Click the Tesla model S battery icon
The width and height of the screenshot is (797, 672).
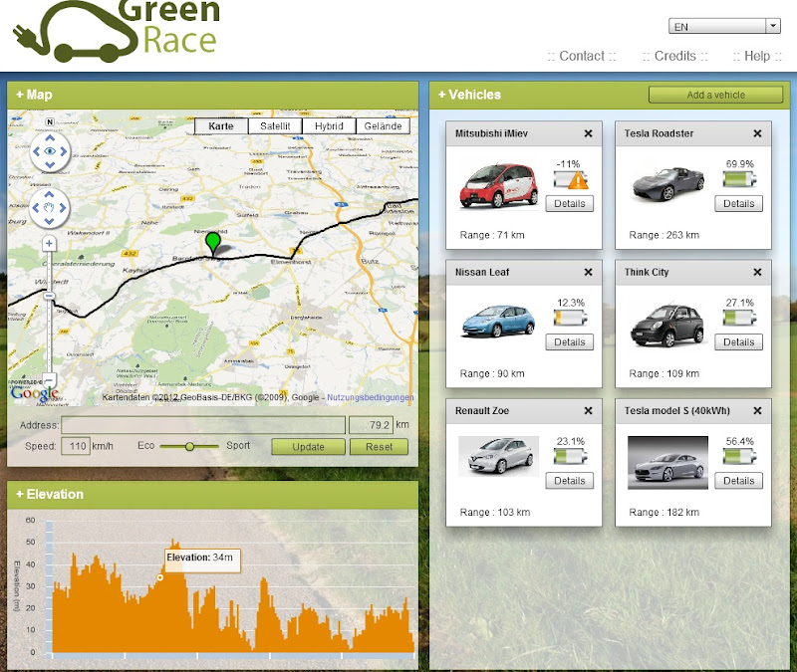click(x=739, y=457)
